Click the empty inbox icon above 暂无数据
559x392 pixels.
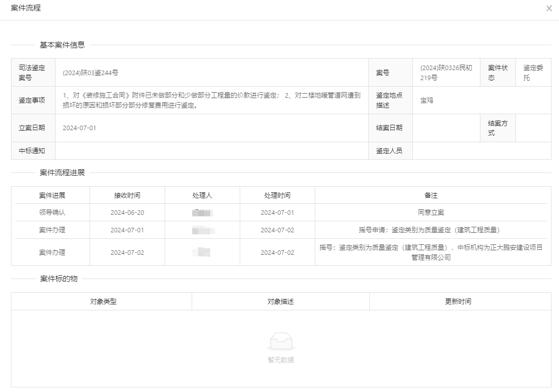click(x=281, y=341)
